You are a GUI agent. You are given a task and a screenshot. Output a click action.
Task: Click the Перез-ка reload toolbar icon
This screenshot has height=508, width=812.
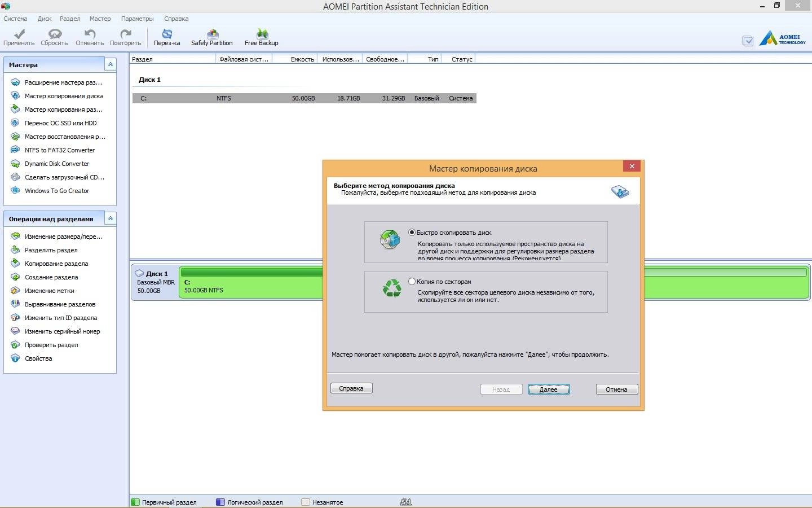coord(167,34)
